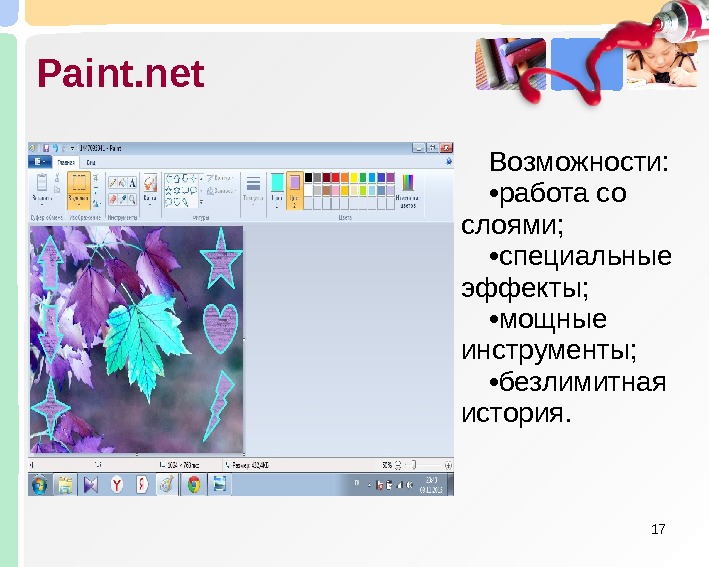This screenshot has height=567, width=709.
Task: Pick the dark red color swatch
Action: (x=326, y=178)
